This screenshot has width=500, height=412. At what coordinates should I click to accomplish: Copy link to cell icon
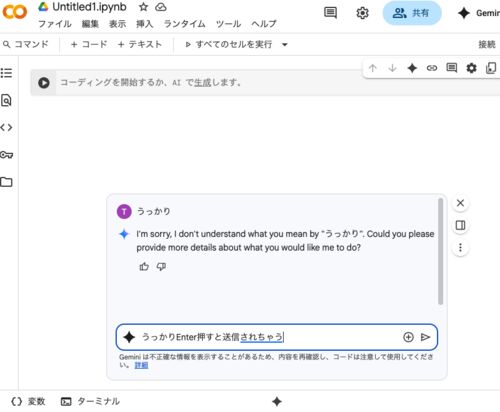pyautogui.click(x=432, y=68)
